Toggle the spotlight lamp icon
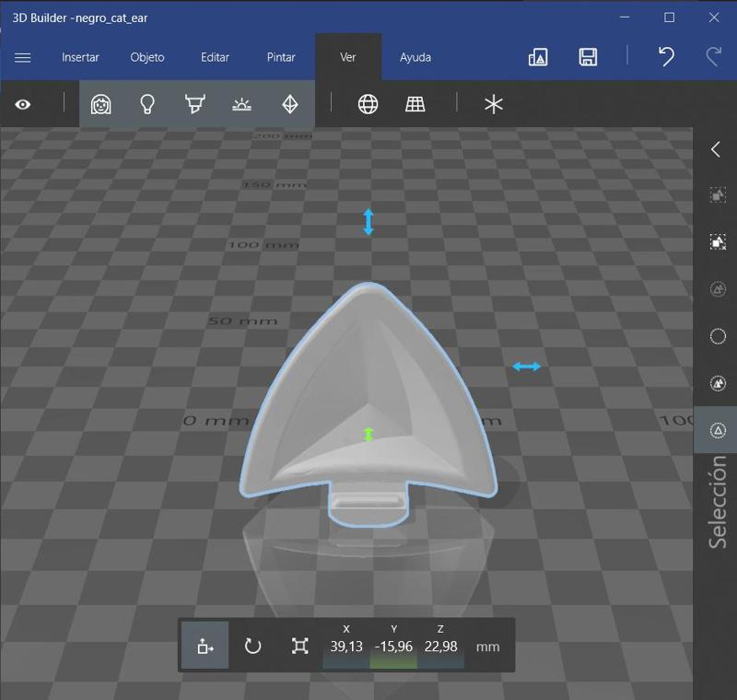The width and height of the screenshot is (737, 700). (x=195, y=104)
